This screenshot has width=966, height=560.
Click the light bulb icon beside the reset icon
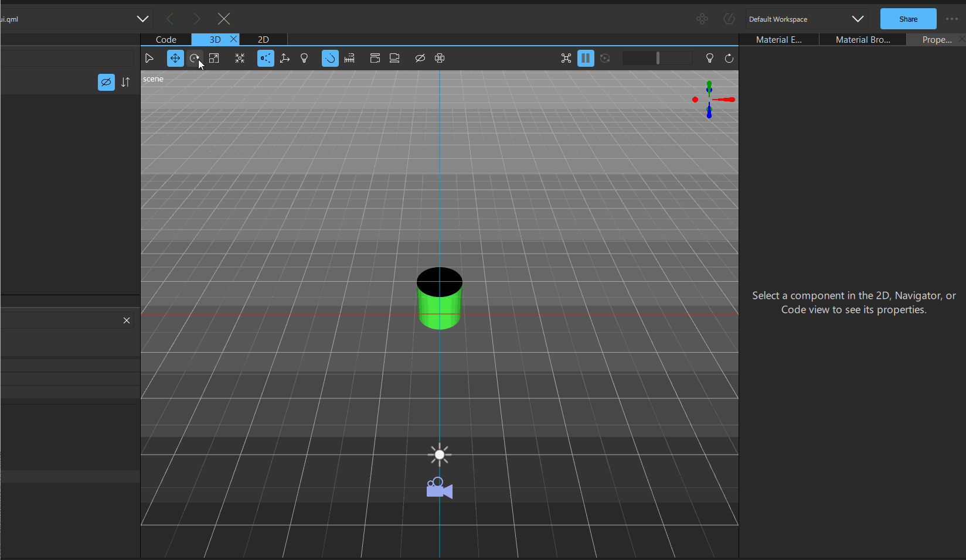point(709,58)
